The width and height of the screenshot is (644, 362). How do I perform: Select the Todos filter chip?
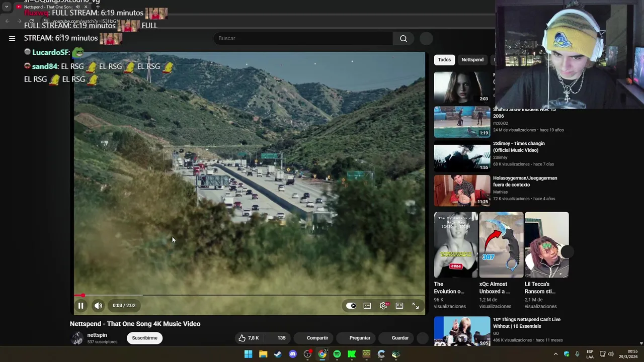(x=444, y=60)
